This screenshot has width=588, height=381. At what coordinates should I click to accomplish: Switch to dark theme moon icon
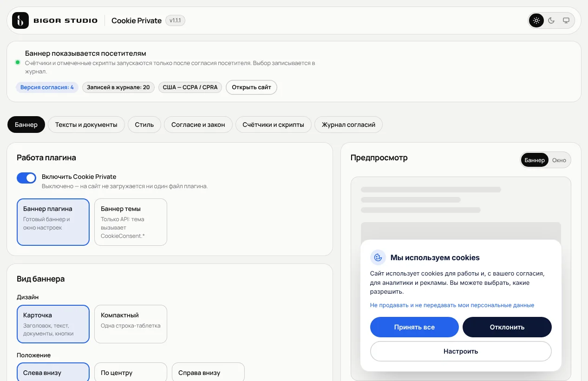tap(551, 20)
